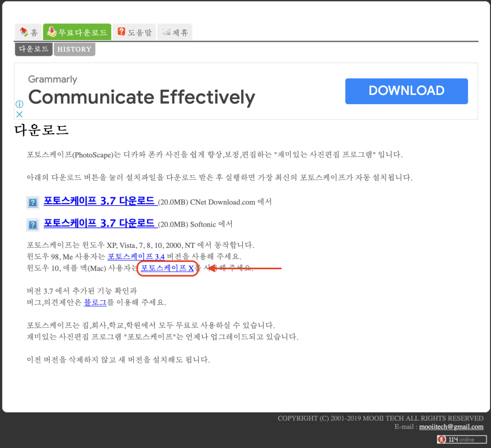Click the mooiitech@gmail.com email link
Viewport: 491px width, 448px height.
click(451, 427)
